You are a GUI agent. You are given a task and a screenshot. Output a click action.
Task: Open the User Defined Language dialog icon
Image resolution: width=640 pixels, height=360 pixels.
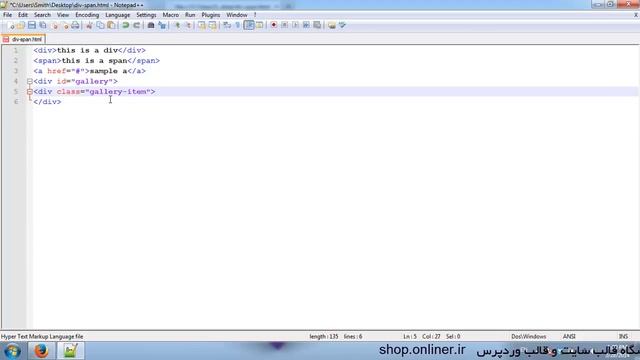[260, 25]
